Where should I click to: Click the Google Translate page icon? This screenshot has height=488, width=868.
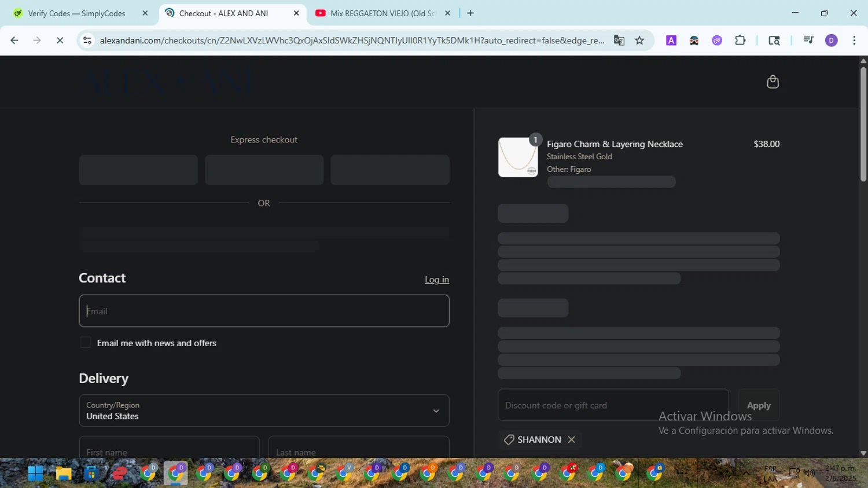pos(619,41)
